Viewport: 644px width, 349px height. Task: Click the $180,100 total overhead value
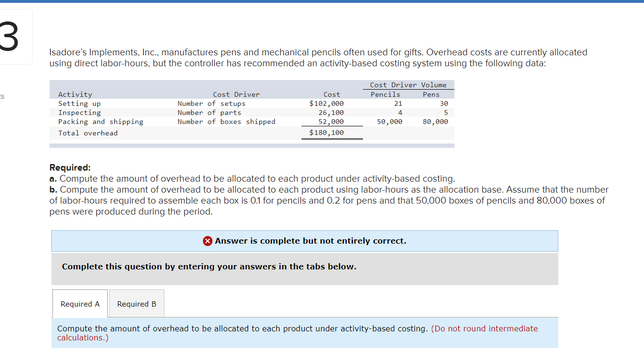[326, 133]
